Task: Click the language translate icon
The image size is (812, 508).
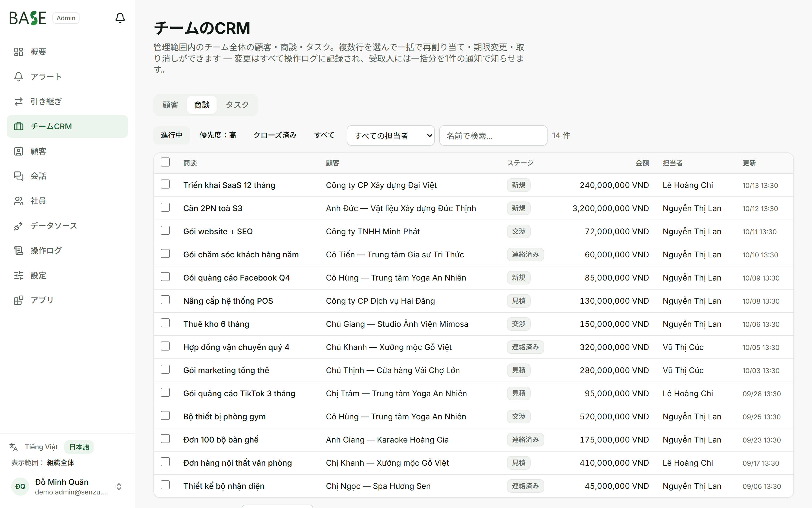Action: 14,447
